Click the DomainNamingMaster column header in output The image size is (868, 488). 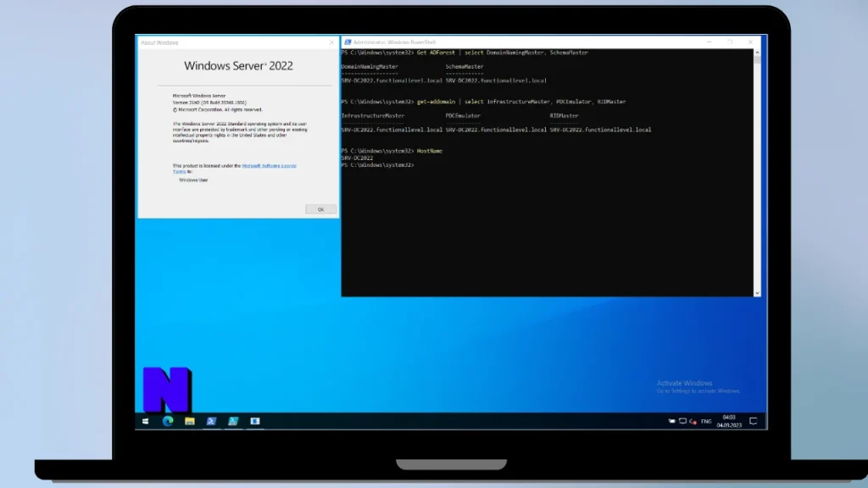370,66
